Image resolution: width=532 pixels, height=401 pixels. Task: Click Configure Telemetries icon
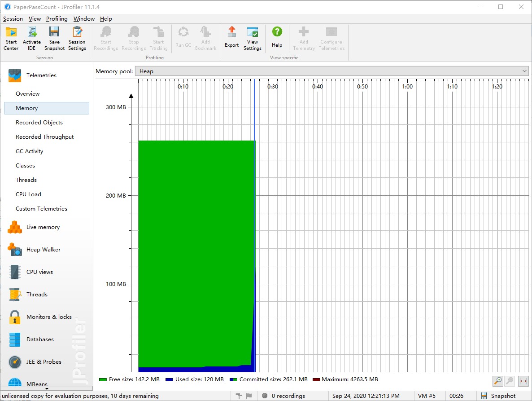pos(331,38)
